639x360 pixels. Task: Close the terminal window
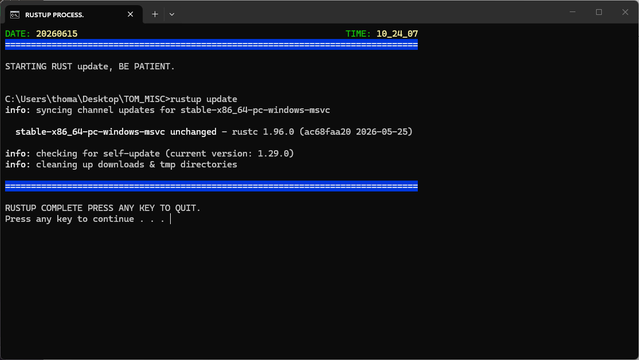pyautogui.click(x=625, y=12)
